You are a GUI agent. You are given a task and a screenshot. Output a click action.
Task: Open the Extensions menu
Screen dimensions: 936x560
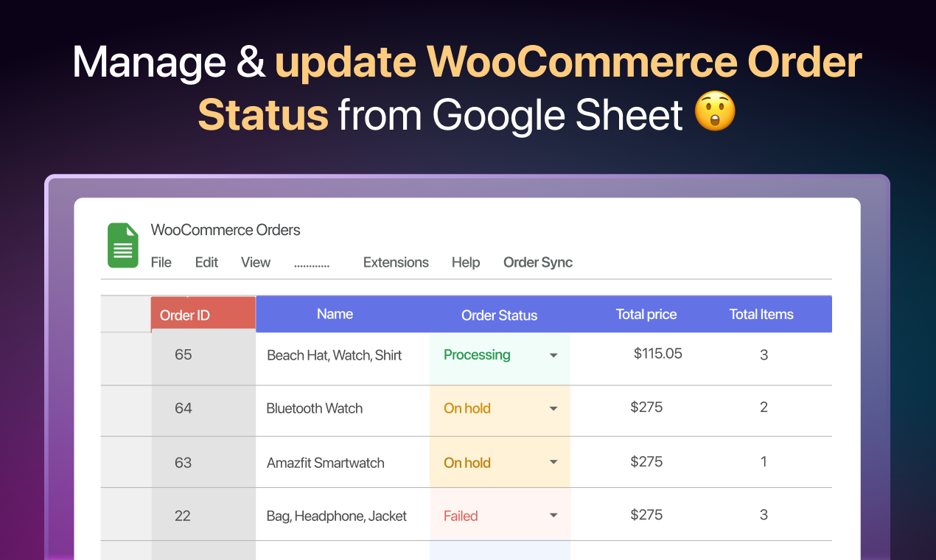tap(396, 262)
